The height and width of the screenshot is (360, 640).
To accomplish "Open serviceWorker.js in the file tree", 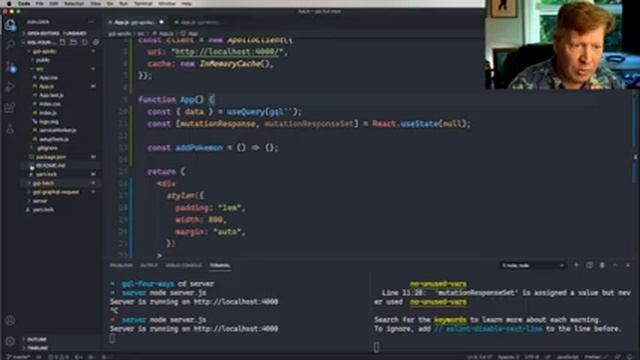I will point(60,130).
